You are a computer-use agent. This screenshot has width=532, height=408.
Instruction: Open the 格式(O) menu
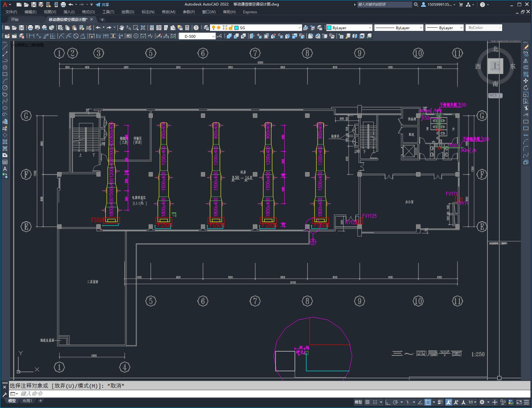(88, 12)
